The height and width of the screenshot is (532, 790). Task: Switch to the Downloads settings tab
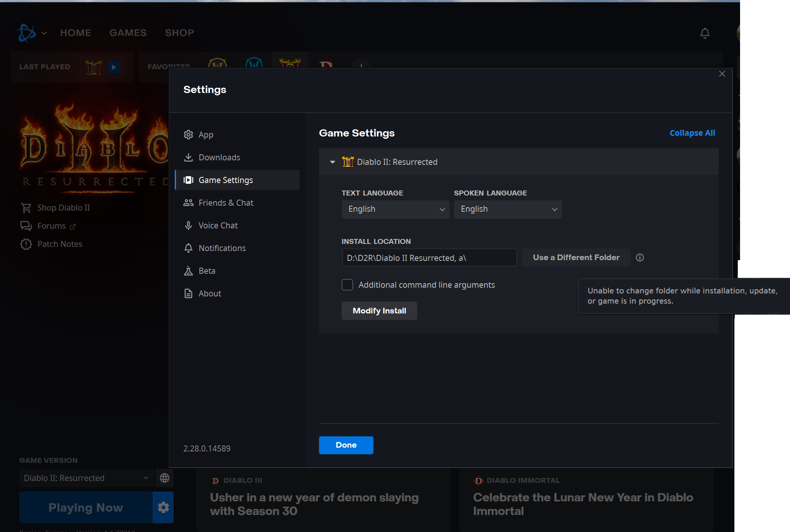point(219,157)
